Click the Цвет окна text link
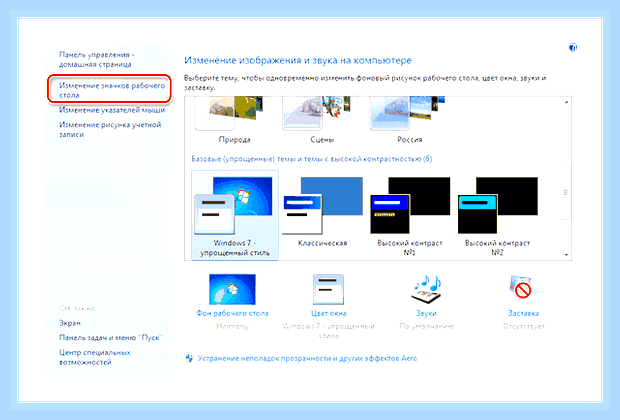The width and height of the screenshot is (620, 420). point(328,313)
